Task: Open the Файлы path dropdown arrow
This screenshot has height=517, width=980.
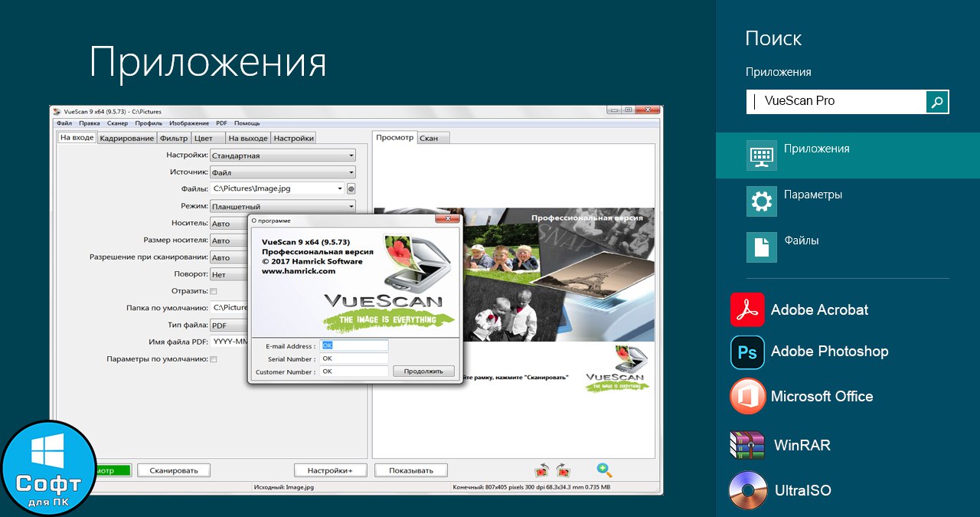Action: pos(339,188)
